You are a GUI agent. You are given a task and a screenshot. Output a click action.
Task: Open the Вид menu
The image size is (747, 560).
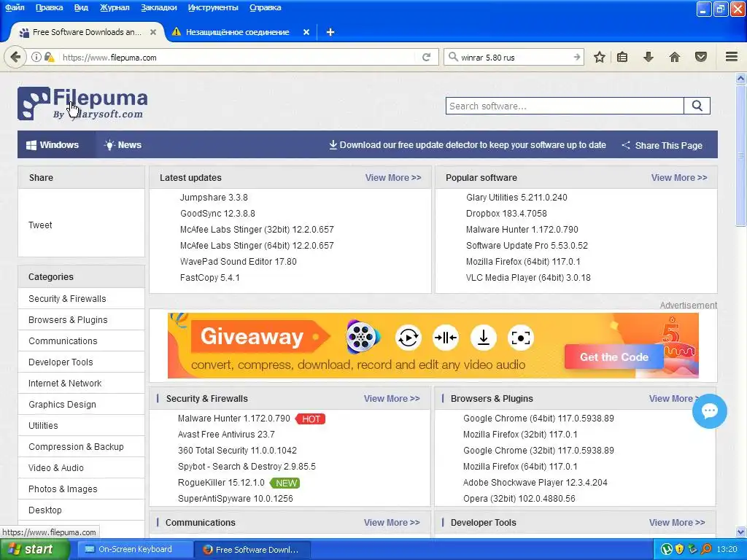[81, 7]
